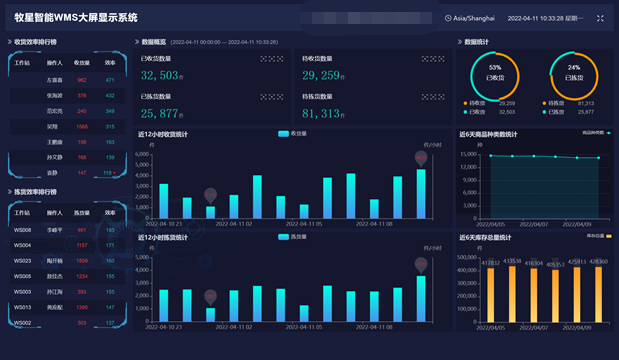Toggle 已拣货 legend under the 24% ring

tap(553, 112)
